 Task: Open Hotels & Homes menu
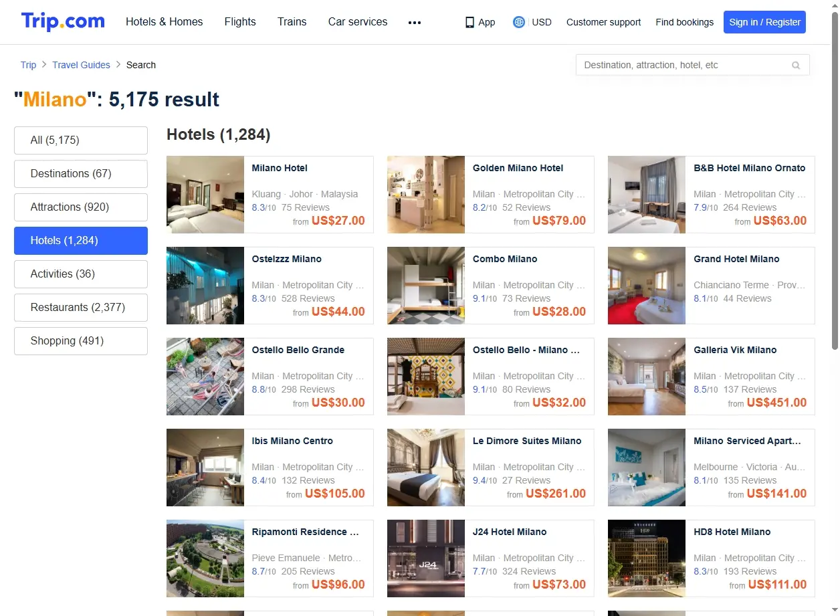tap(165, 21)
